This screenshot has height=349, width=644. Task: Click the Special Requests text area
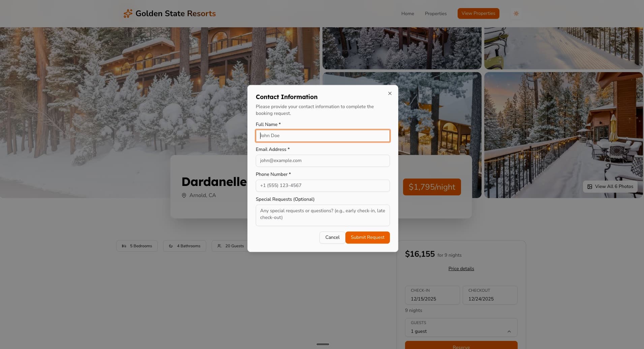tap(323, 215)
